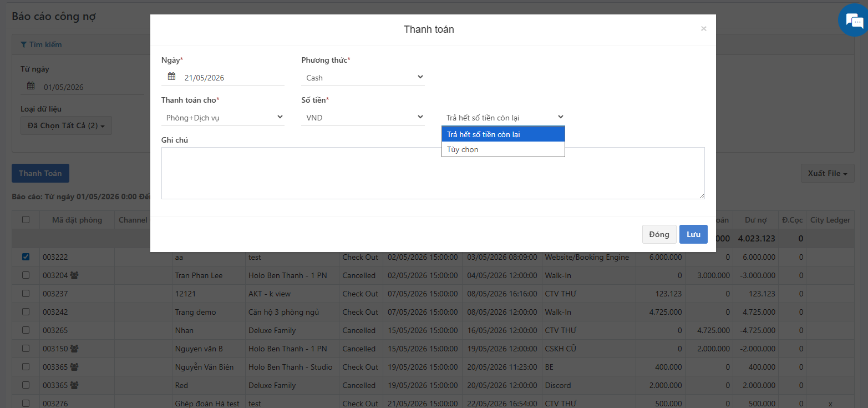Check the box for booking 003276

point(26,404)
